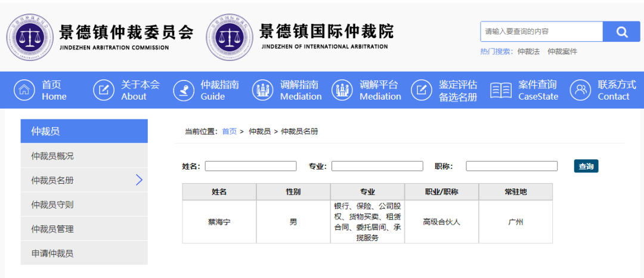Image resolution: width=644 pixels, height=278 pixels.
Task: Click 仲裁员 in the breadcrumb
Action: [259, 131]
